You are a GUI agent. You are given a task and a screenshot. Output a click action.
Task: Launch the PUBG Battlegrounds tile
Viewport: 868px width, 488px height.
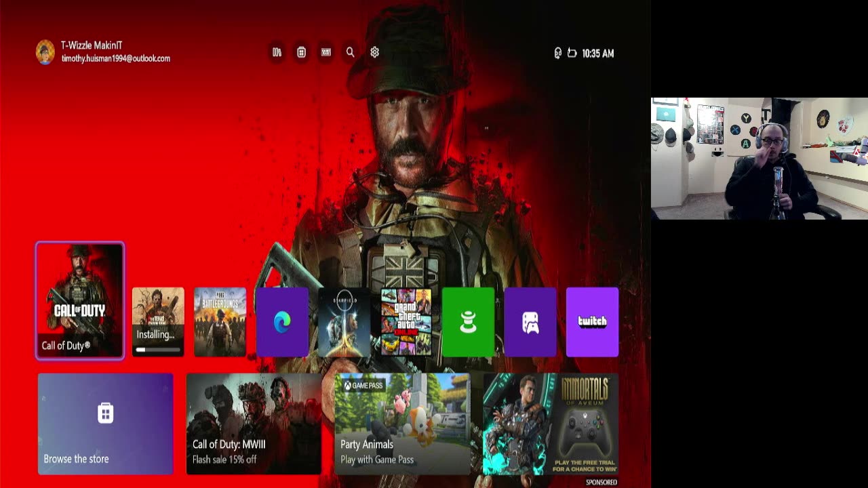[x=220, y=322]
